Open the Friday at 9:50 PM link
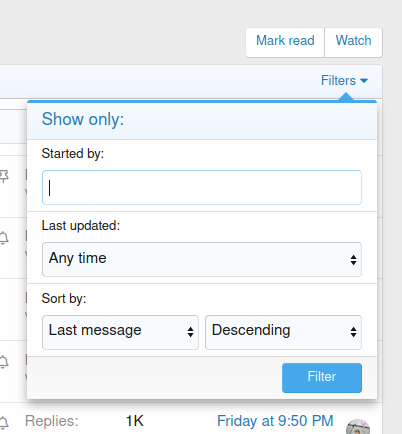 click(275, 421)
